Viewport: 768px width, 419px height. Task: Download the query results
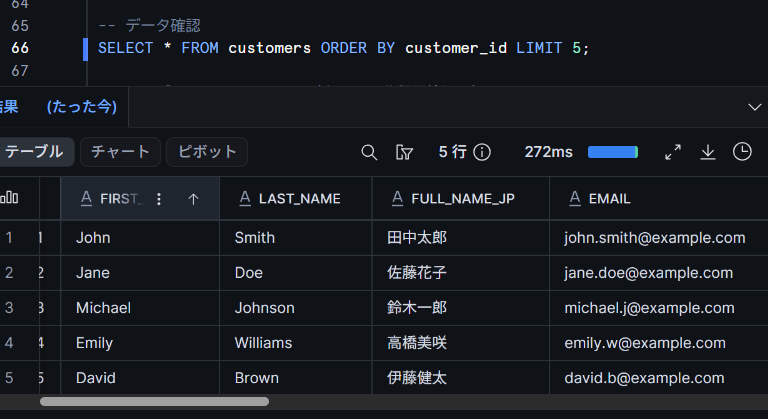(708, 152)
